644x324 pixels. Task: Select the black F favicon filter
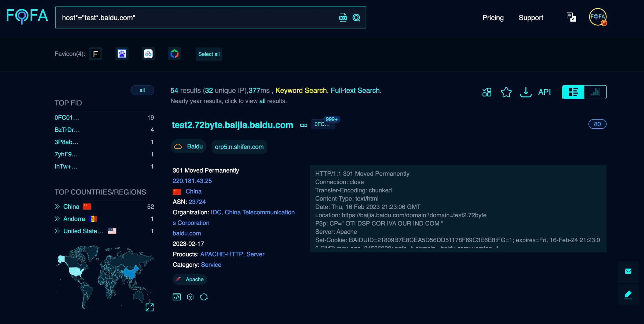96,54
